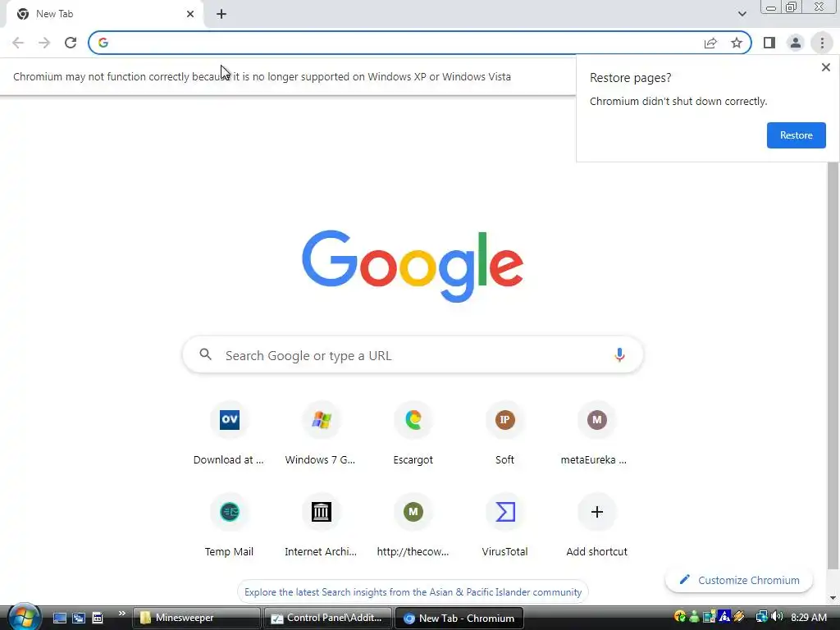Click the back navigation arrow
This screenshot has height=630, width=840.
tap(18, 43)
